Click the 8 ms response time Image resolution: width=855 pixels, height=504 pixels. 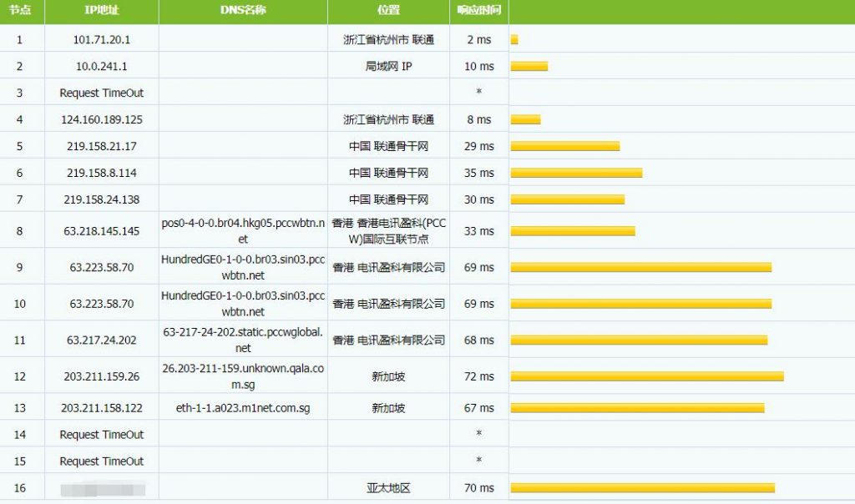click(478, 120)
